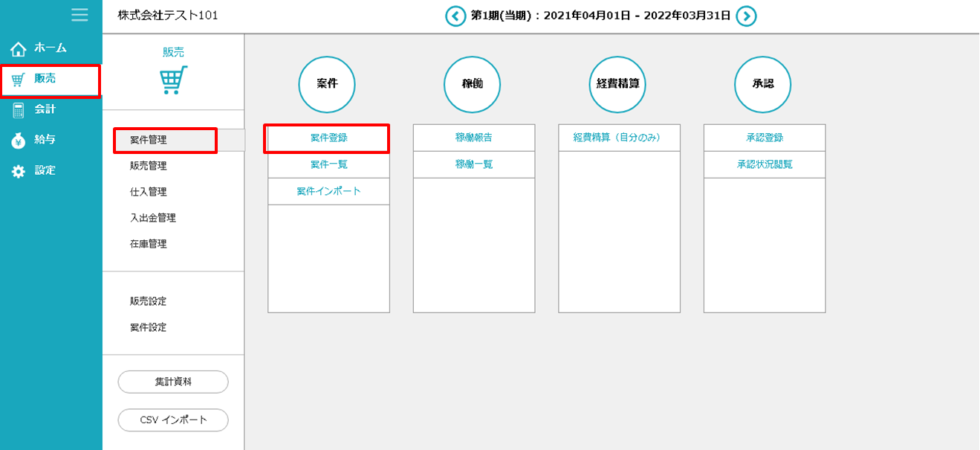Select 案件管理 in the submenu

pos(149,140)
